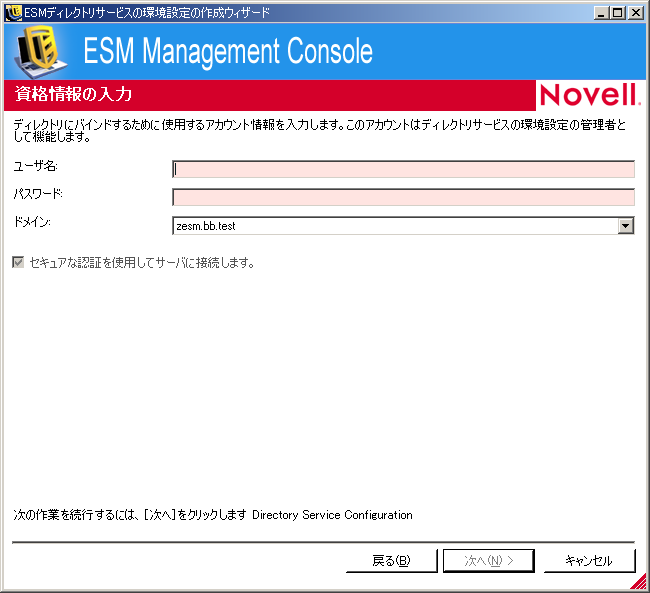
Task: Minimize the wizard window
Action: 601,13
